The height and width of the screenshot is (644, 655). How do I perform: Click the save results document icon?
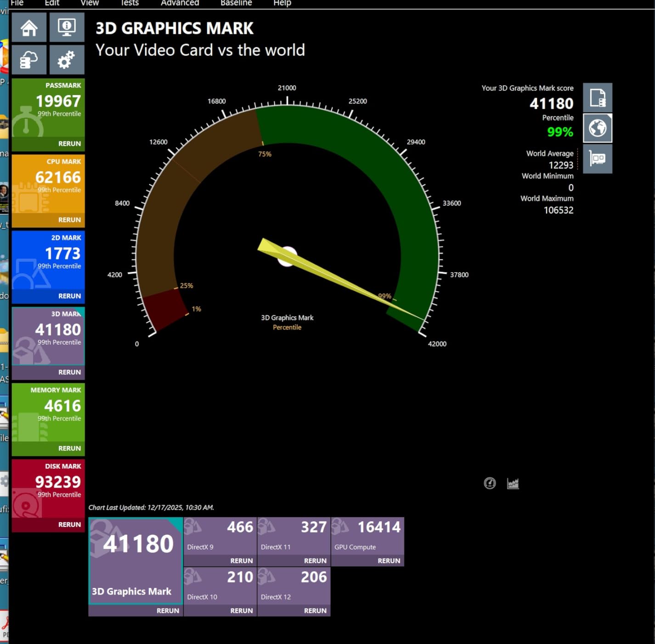[597, 98]
